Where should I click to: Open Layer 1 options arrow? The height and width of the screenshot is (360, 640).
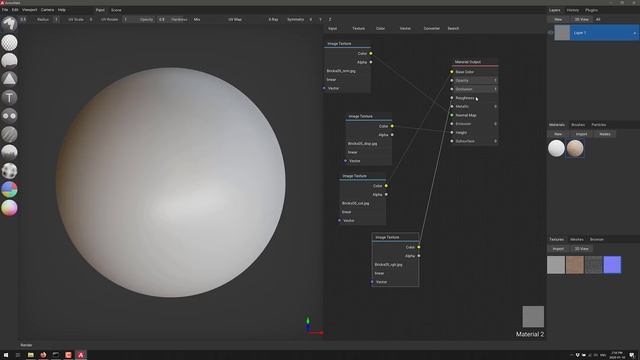(634, 33)
